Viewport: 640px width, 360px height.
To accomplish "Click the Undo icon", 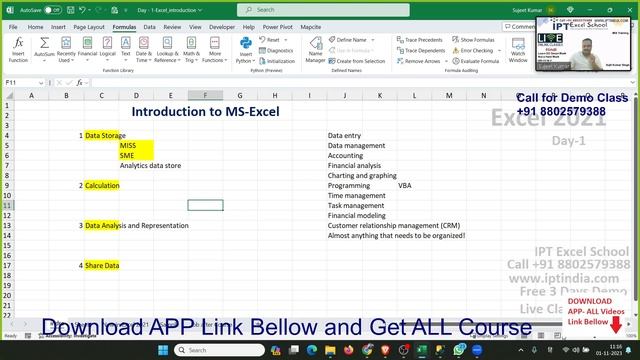I will click(x=82, y=10).
